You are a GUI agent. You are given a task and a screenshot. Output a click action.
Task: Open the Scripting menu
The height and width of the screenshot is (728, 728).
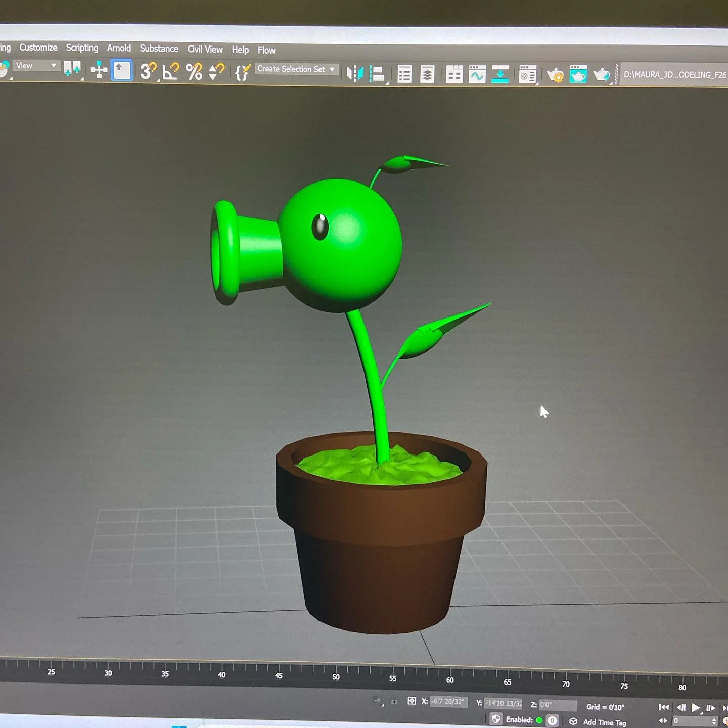tap(82, 48)
